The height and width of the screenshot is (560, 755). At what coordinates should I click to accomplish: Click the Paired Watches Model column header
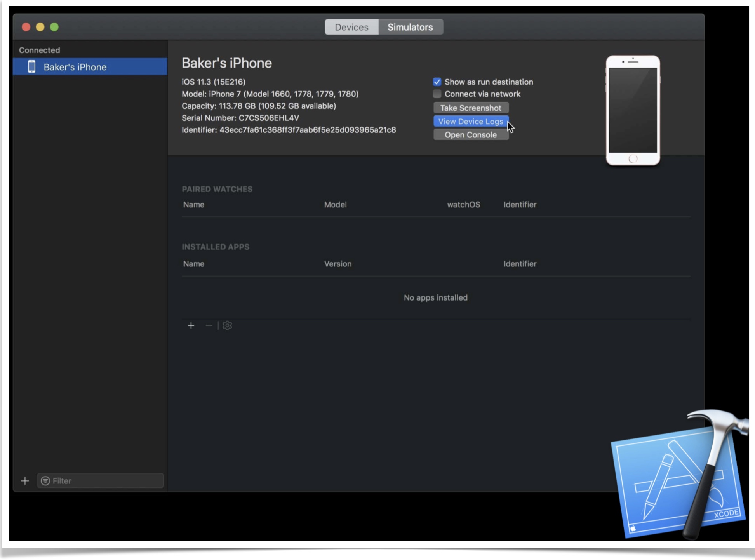coord(335,205)
